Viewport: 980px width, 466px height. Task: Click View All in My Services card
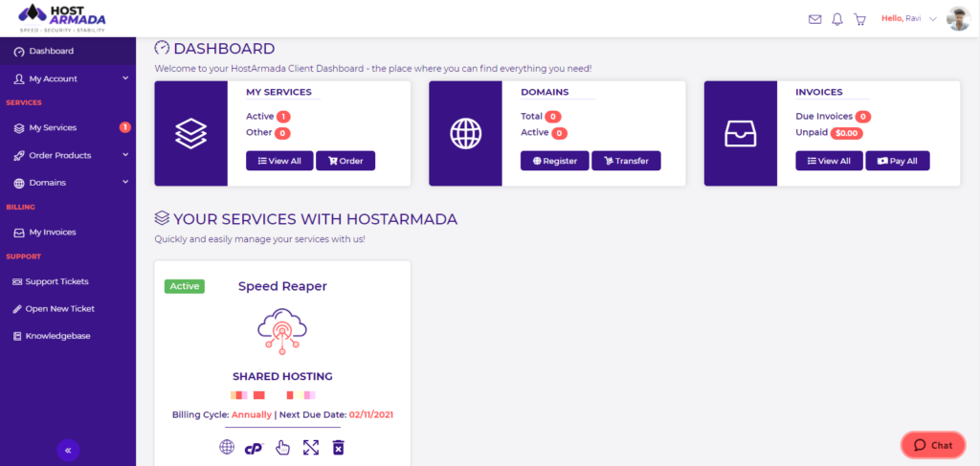tap(279, 161)
